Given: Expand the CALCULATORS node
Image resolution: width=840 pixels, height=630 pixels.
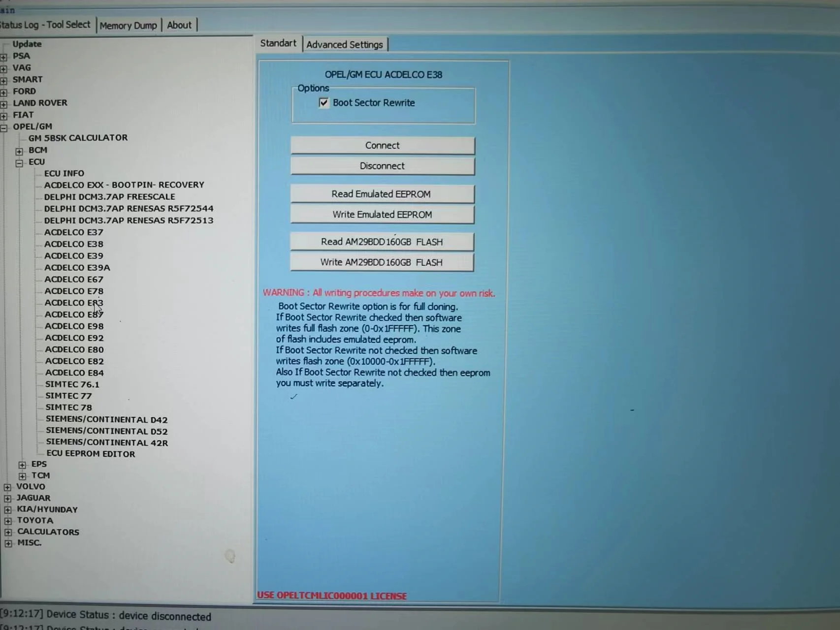Looking at the screenshot, I should coord(7,532).
